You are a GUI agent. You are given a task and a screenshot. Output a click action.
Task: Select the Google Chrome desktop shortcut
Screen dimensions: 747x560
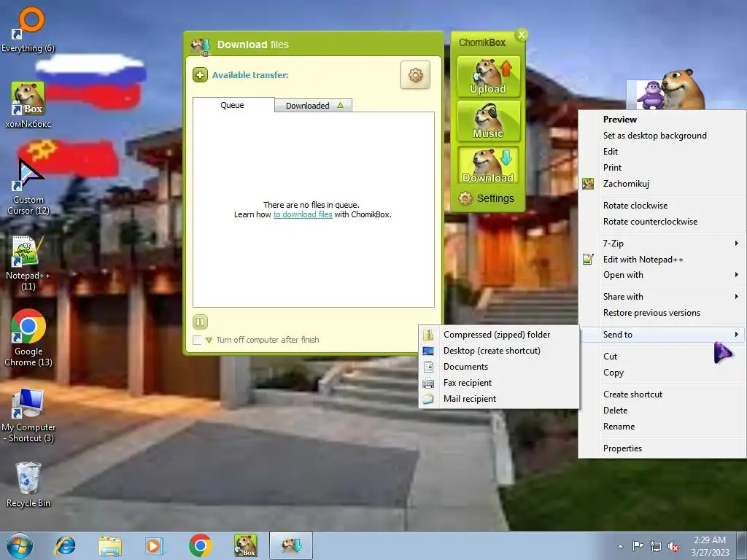[28, 338]
